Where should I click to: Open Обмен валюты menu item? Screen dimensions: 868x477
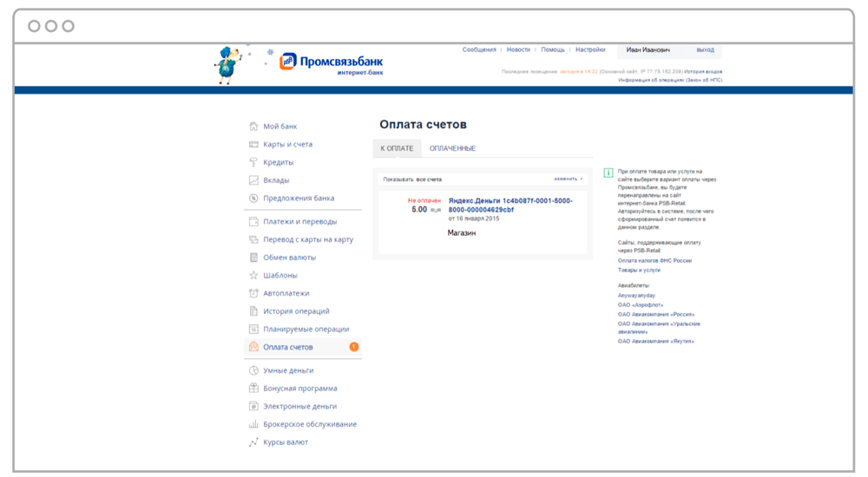[290, 258]
